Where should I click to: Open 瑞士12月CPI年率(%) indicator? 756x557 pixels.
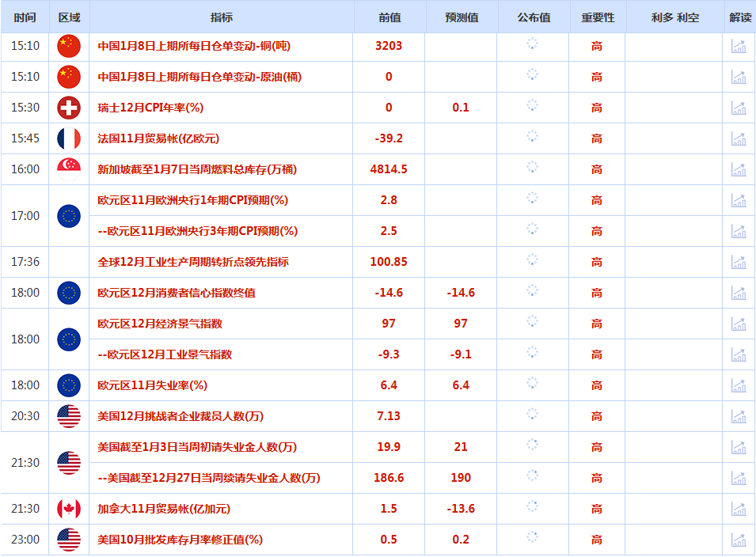click(x=150, y=108)
